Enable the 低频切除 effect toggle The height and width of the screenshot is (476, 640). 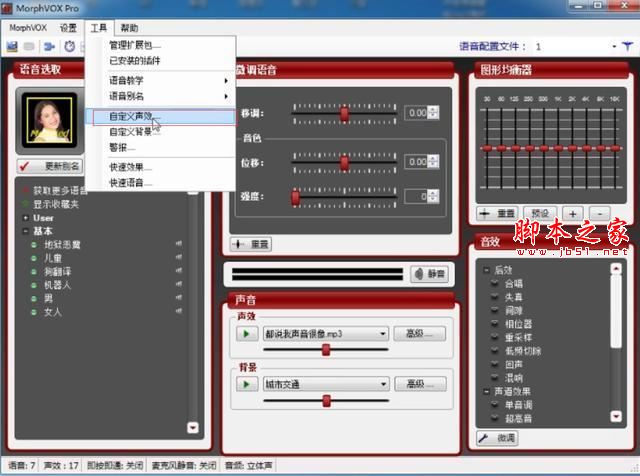click(495, 351)
